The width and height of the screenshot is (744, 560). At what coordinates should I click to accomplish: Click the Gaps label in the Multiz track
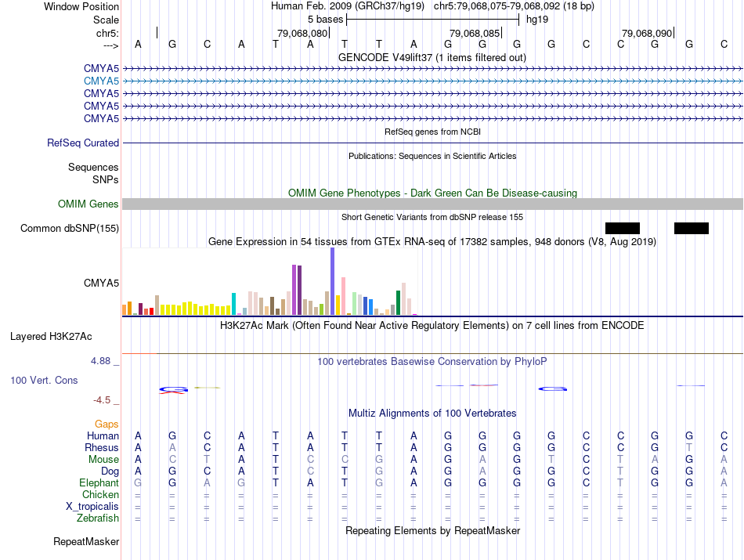point(107,424)
